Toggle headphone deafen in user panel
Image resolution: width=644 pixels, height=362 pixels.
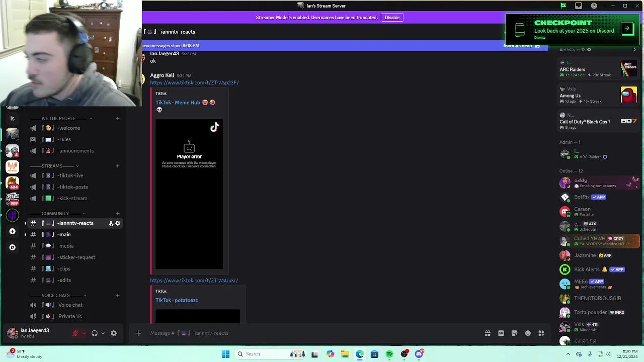tap(94, 333)
